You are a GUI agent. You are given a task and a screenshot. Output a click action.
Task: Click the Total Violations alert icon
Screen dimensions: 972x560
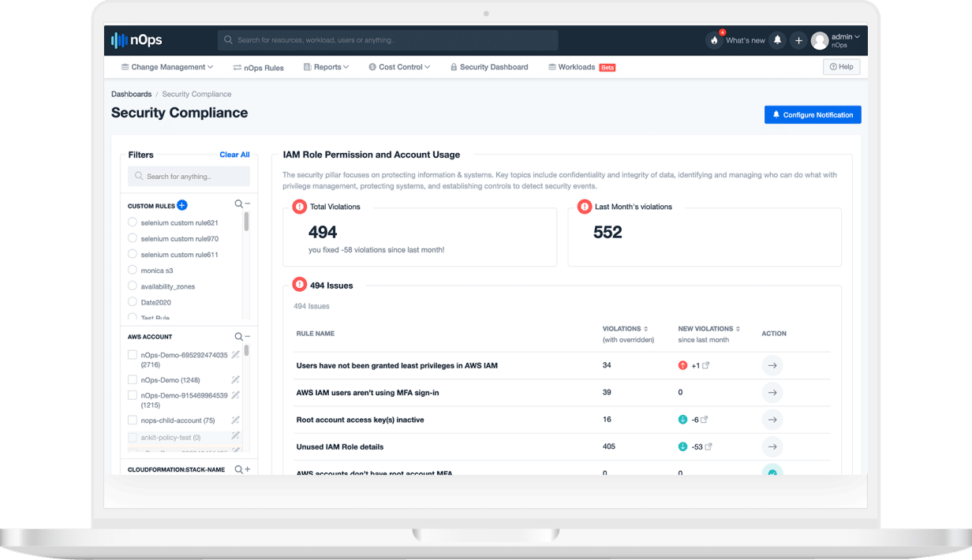[x=299, y=207]
